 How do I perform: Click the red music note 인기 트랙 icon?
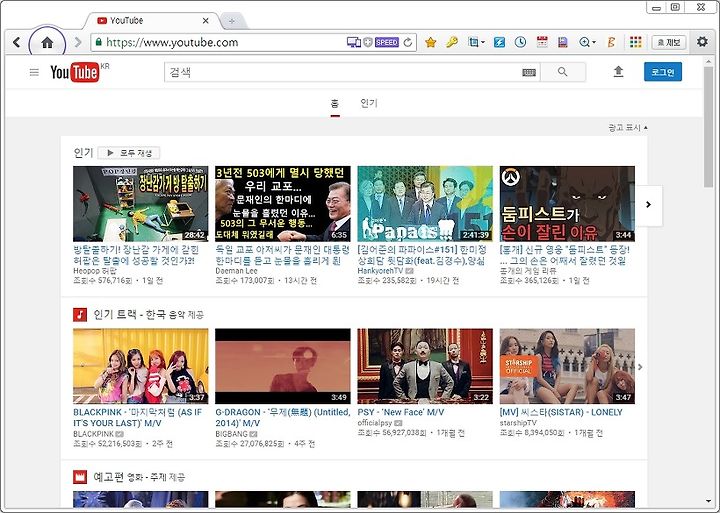click(x=80, y=315)
